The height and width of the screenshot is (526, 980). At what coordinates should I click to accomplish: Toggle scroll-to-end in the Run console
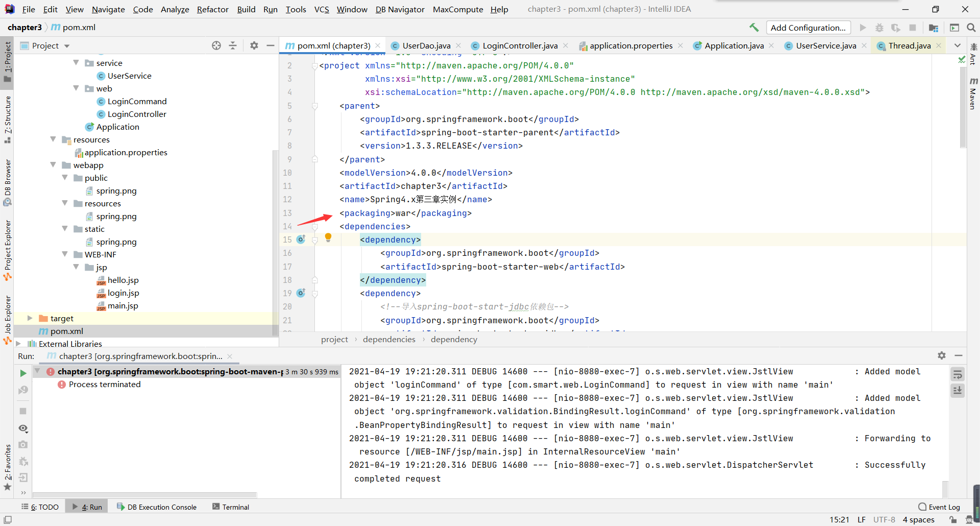tap(958, 391)
